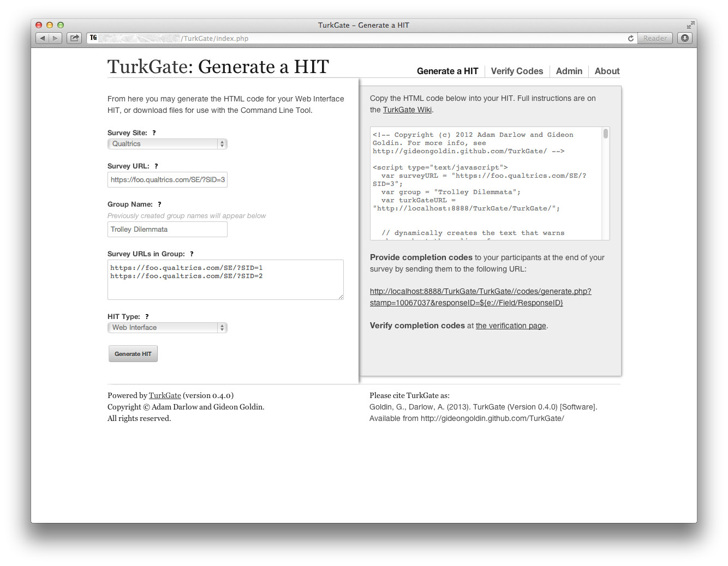Open the About page
Screen dimensions: 728x566
click(x=607, y=71)
